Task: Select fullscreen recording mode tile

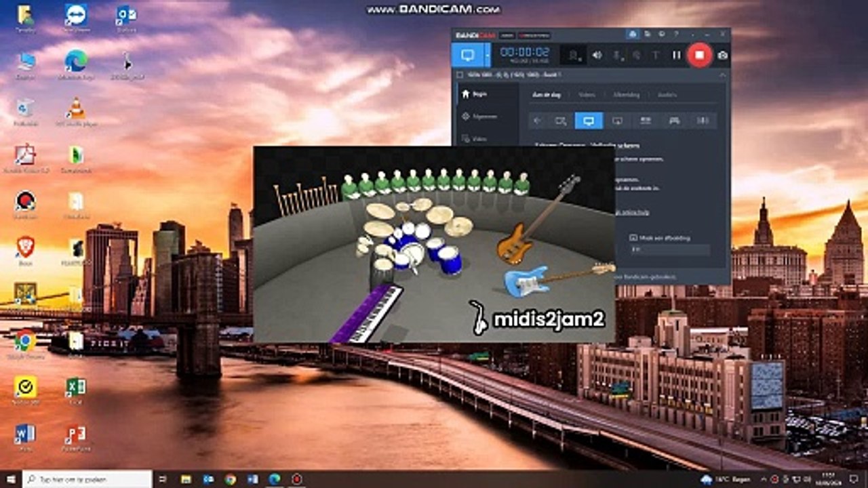Action: [589, 121]
